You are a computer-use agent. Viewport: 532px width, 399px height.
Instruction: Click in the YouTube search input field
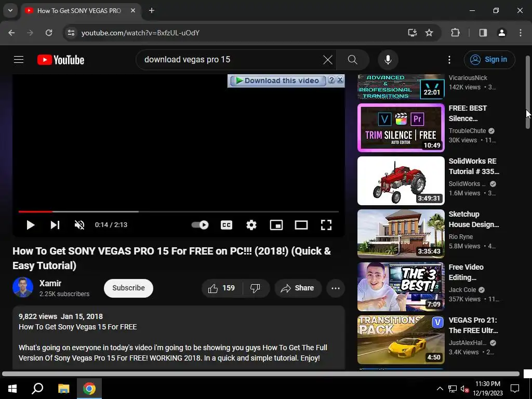[x=231, y=60]
